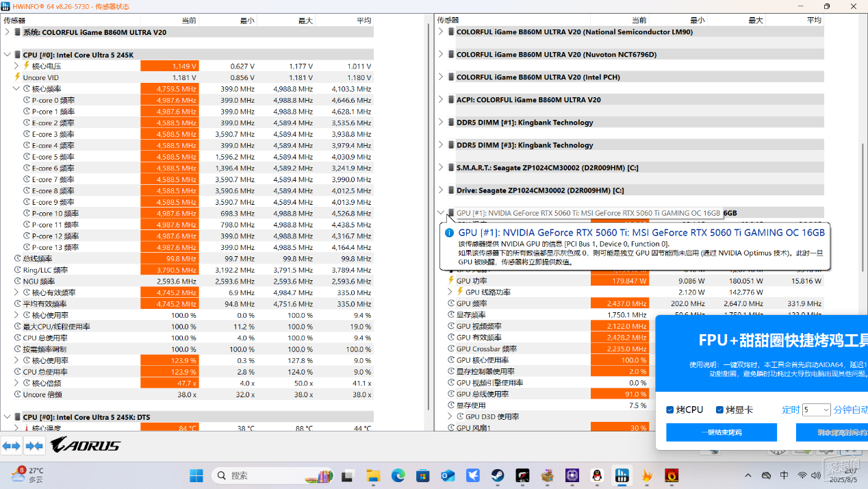Click the clock icon beside 总线频率

17,259
